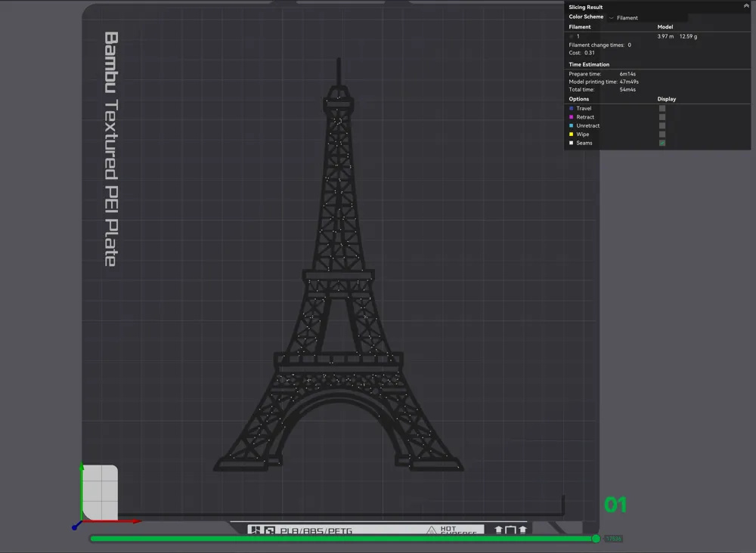Enable Travel display checkbox

662,108
